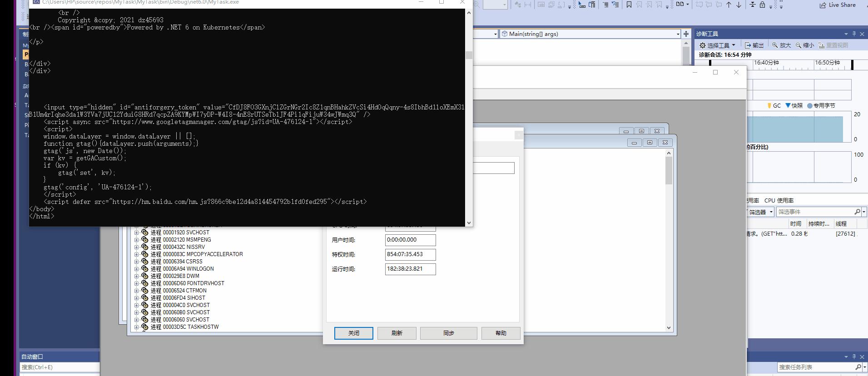Select process 00006060 SVCHOST row
Screen dimensions: 868x376
click(180, 320)
